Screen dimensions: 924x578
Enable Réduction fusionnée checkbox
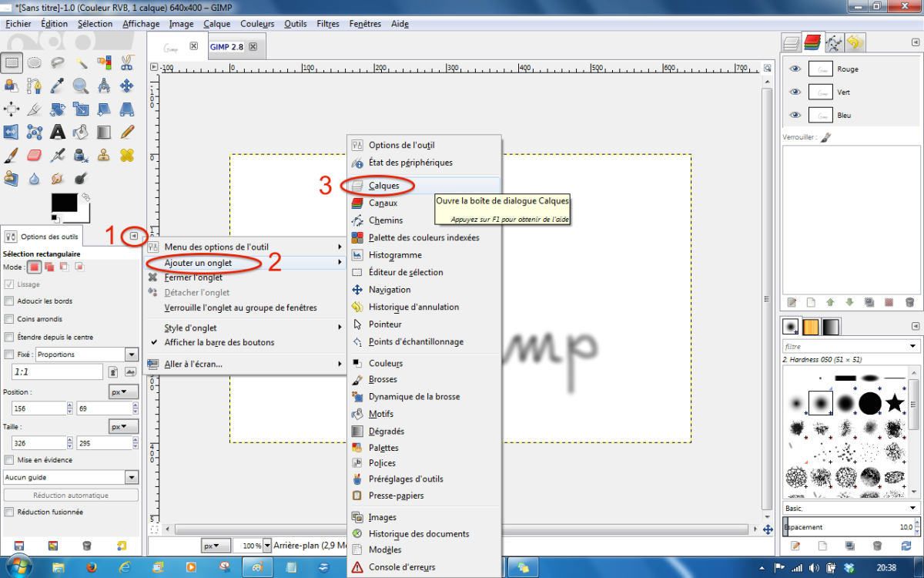click(9, 512)
